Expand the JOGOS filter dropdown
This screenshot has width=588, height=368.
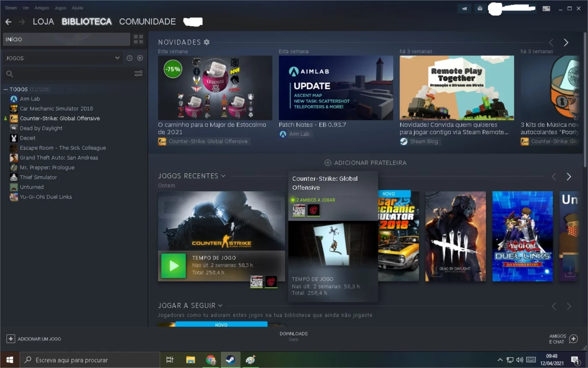pyautogui.click(x=63, y=58)
